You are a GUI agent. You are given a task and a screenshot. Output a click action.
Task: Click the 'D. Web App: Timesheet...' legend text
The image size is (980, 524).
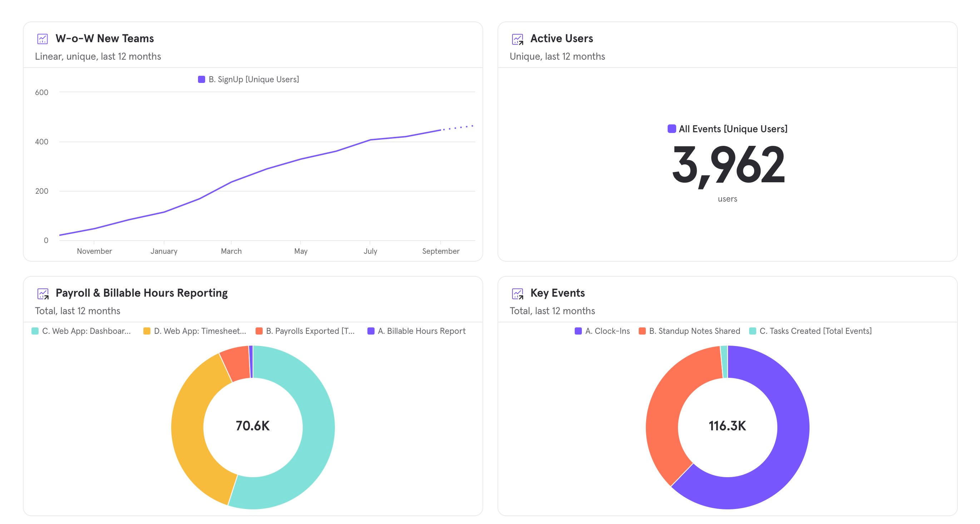(x=200, y=331)
